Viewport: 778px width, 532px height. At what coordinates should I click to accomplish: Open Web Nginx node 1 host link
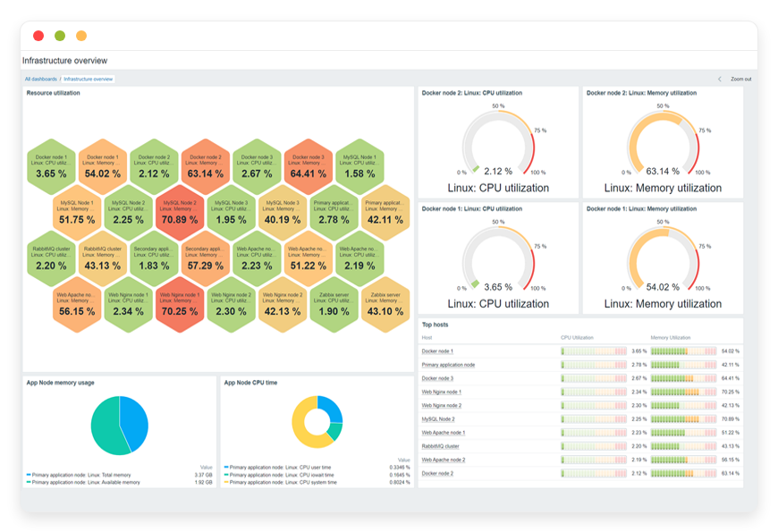(441, 392)
